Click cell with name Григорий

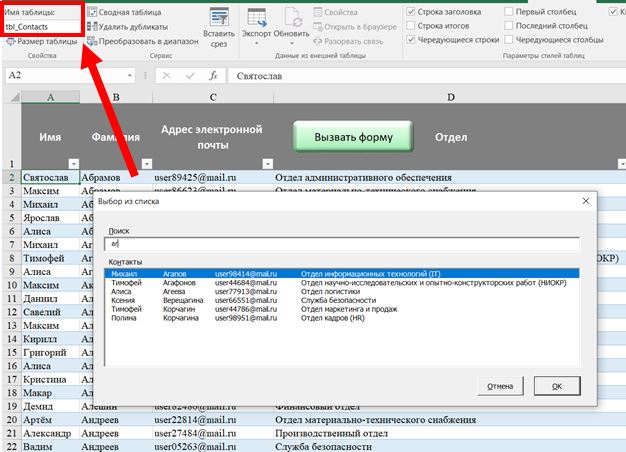50,352
